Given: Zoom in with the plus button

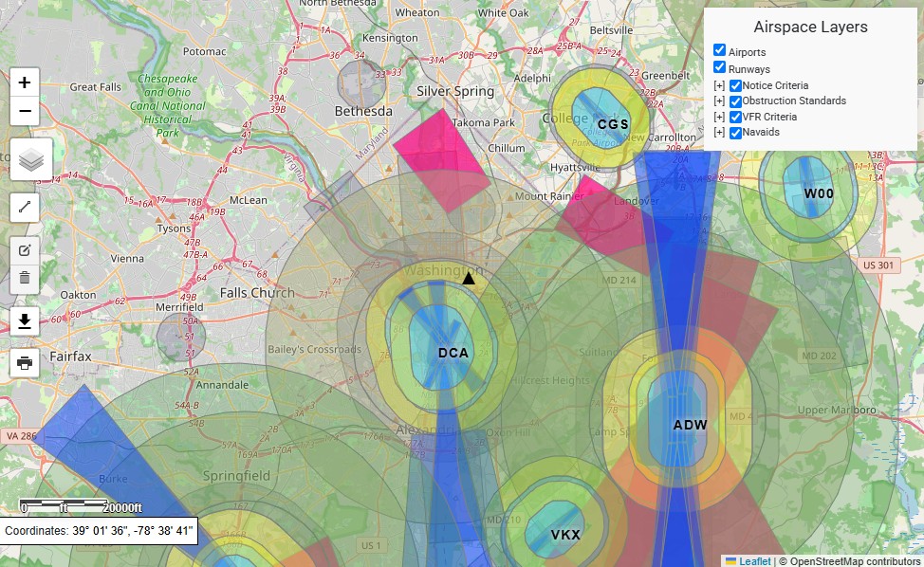Looking at the screenshot, I should 24,82.
